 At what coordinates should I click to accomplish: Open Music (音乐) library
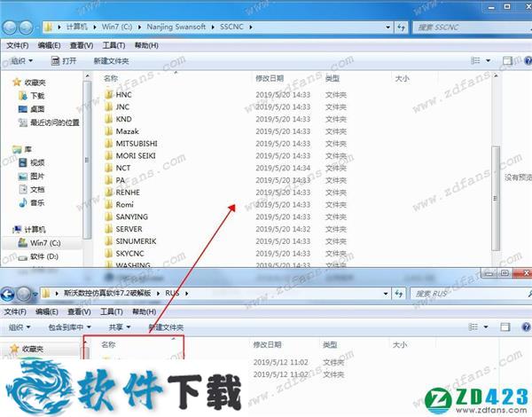[32, 203]
